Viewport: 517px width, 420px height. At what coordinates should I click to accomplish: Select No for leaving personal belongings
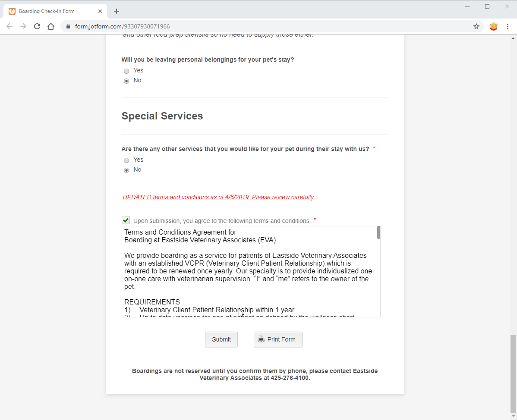click(126, 81)
